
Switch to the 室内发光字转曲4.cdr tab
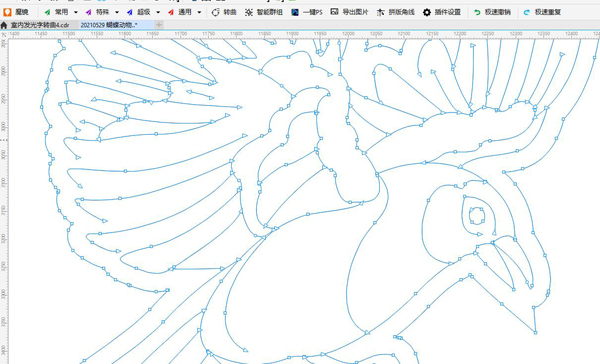point(40,25)
